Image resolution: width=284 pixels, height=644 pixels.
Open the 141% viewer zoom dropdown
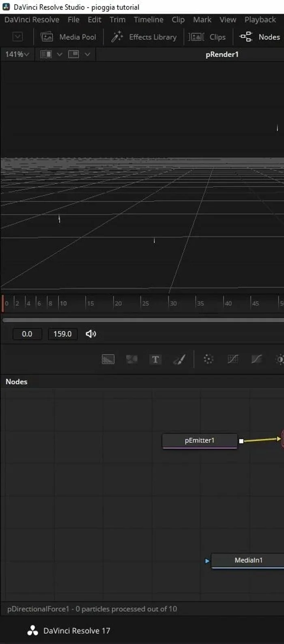[17, 54]
